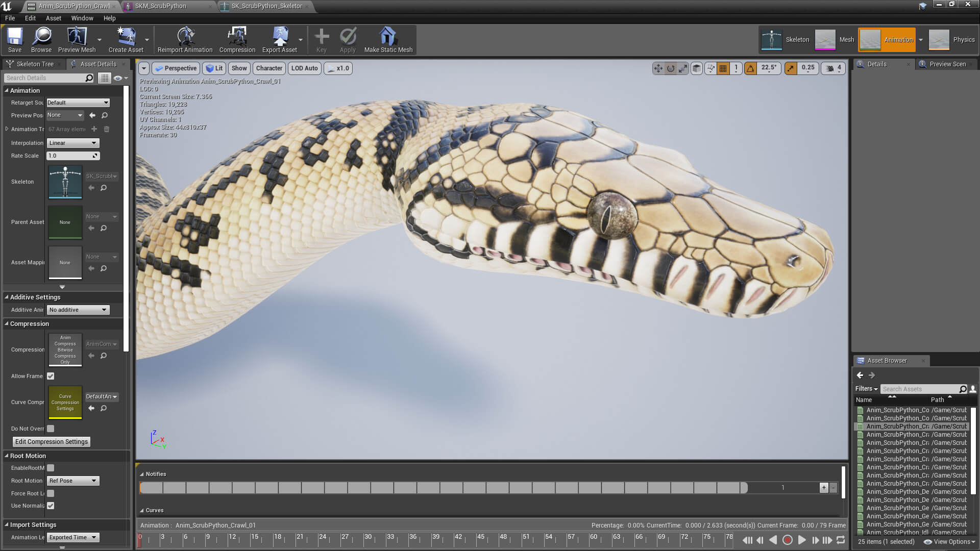
Task: Switch to Skeleton editor mode
Action: click(x=786, y=40)
